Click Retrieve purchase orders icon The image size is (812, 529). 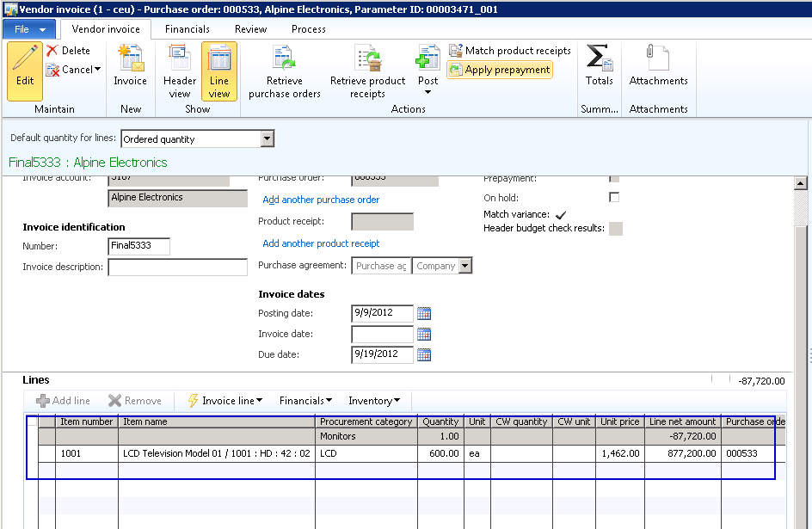tap(284, 59)
